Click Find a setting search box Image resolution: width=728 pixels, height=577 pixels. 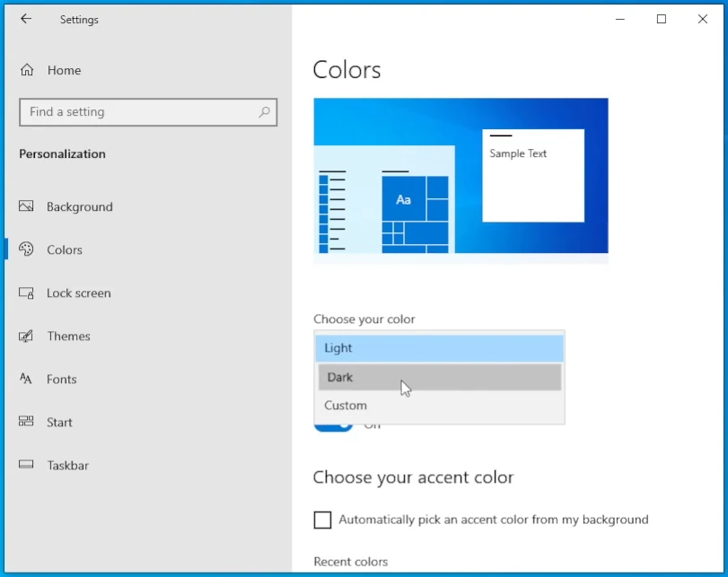coord(148,112)
